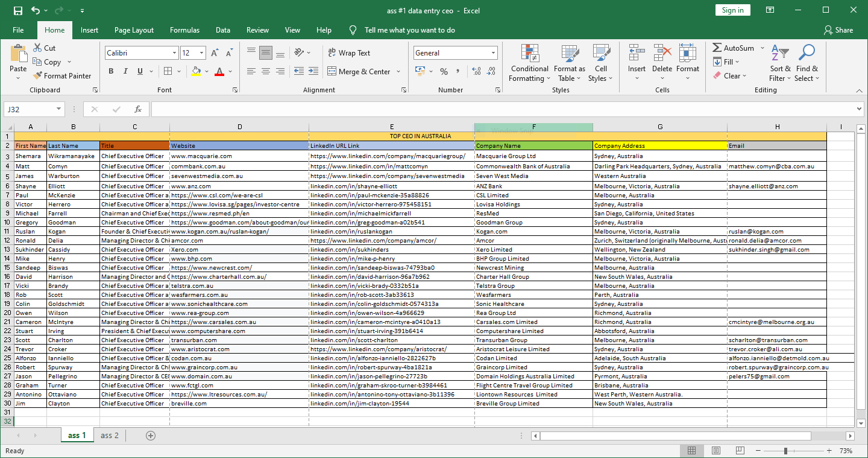The width and height of the screenshot is (868, 458).
Task: Switch to Page Layout view
Action: coord(715,451)
